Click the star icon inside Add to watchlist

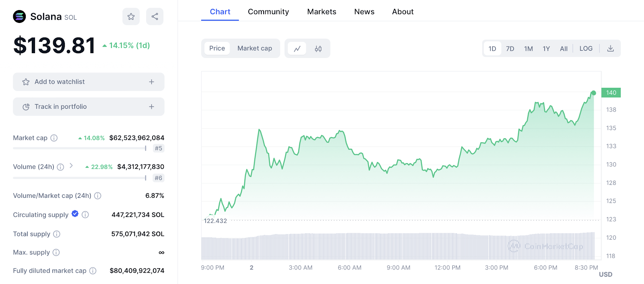pyautogui.click(x=26, y=82)
